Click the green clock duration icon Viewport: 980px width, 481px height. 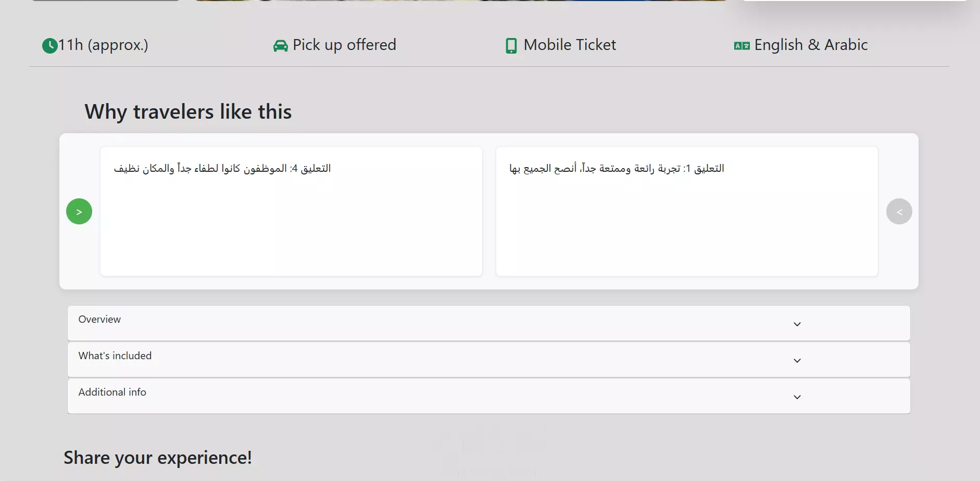(49, 46)
